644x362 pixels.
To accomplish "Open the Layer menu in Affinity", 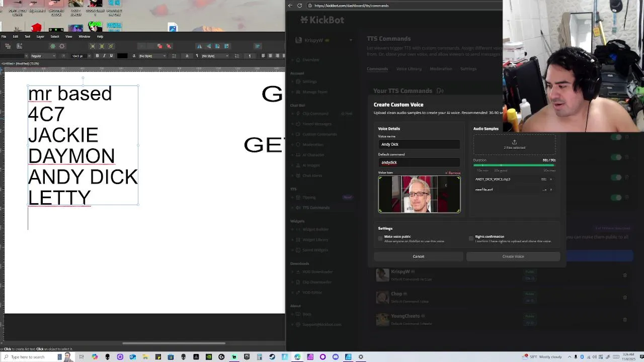I will pos(40,36).
